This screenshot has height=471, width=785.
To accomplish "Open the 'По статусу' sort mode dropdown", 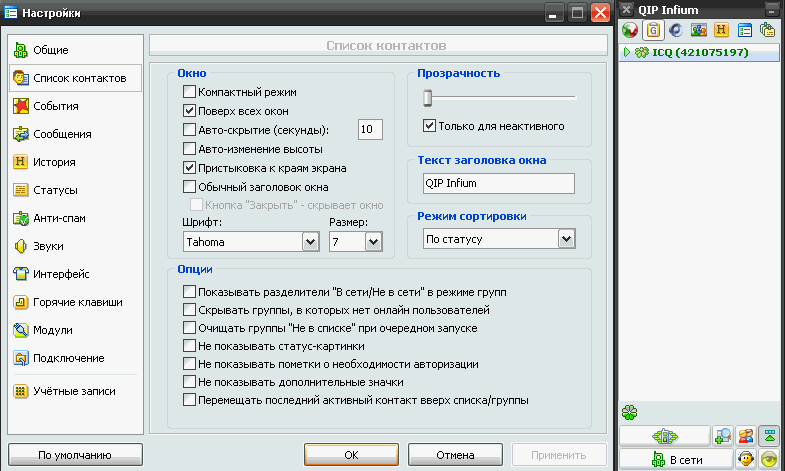I will (x=566, y=239).
